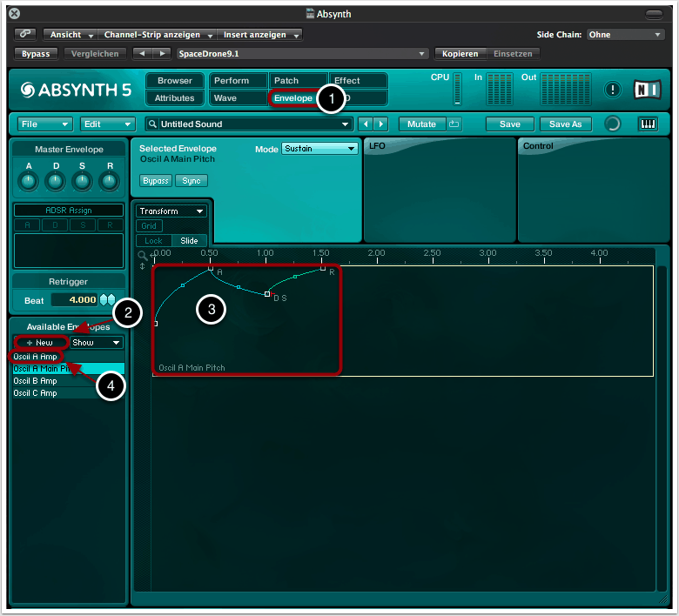Toggle the envelope Bypass button
The height and width of the screenshot is (616, 679).
155,181
